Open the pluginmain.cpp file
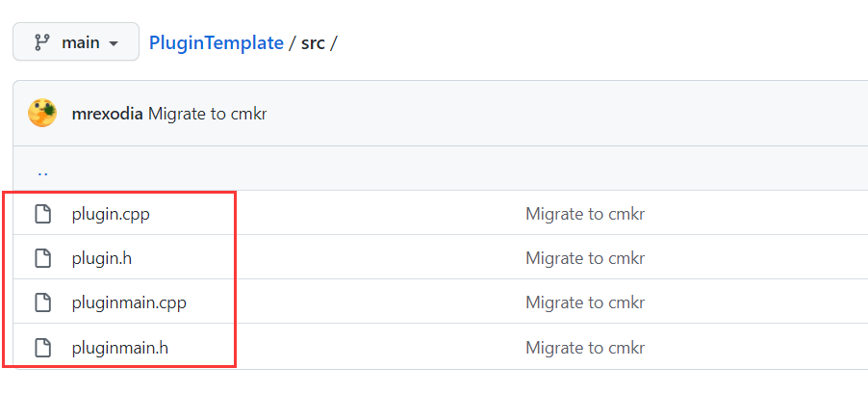Image resolution: width=868 pixels, height=394 pixels. coord(129,303)
